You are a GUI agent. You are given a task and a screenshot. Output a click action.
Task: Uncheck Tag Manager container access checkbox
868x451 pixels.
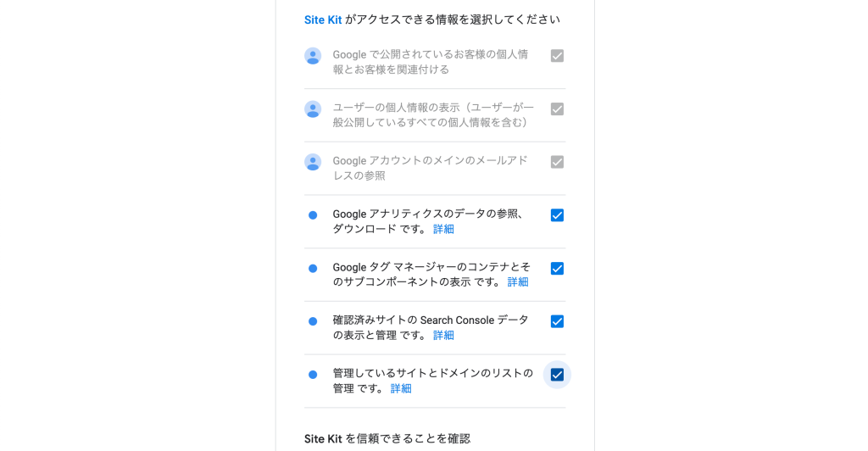(557, 269)
